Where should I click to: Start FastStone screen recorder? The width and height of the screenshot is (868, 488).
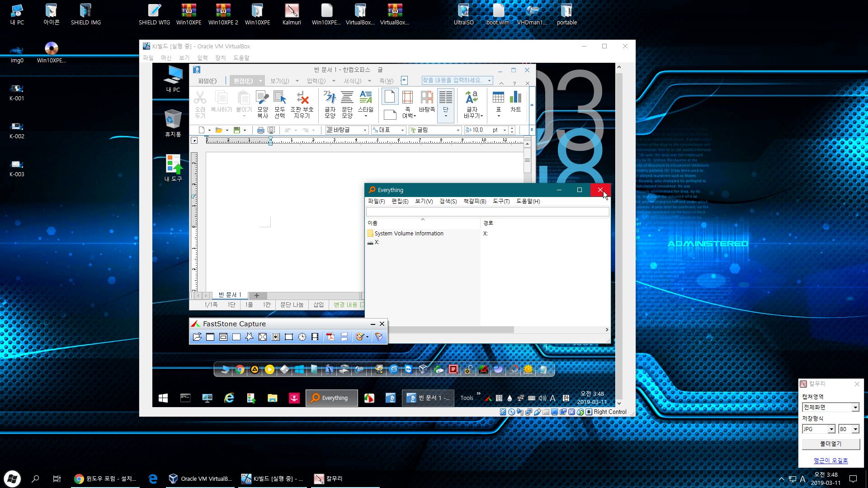coord(315,337)
